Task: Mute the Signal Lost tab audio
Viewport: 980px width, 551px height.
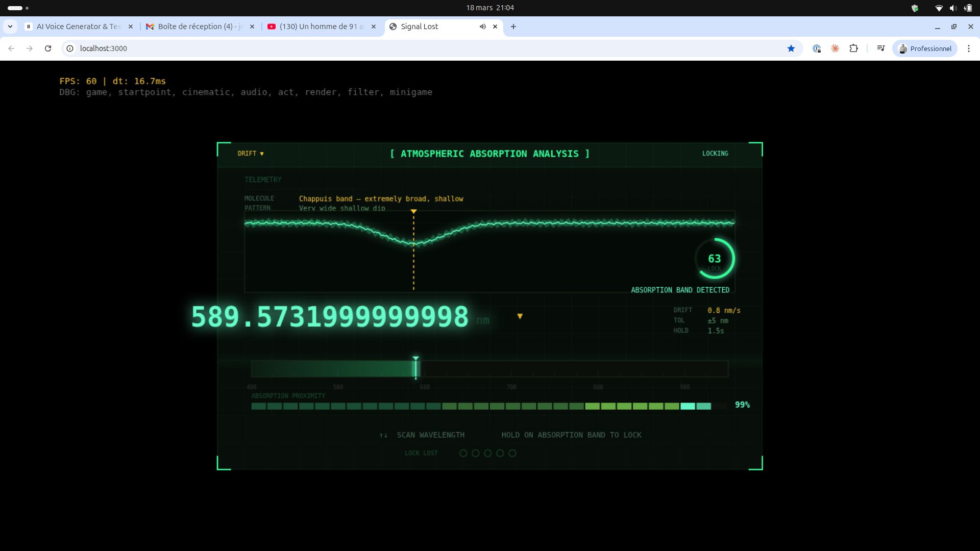Action: pos(482,27)
